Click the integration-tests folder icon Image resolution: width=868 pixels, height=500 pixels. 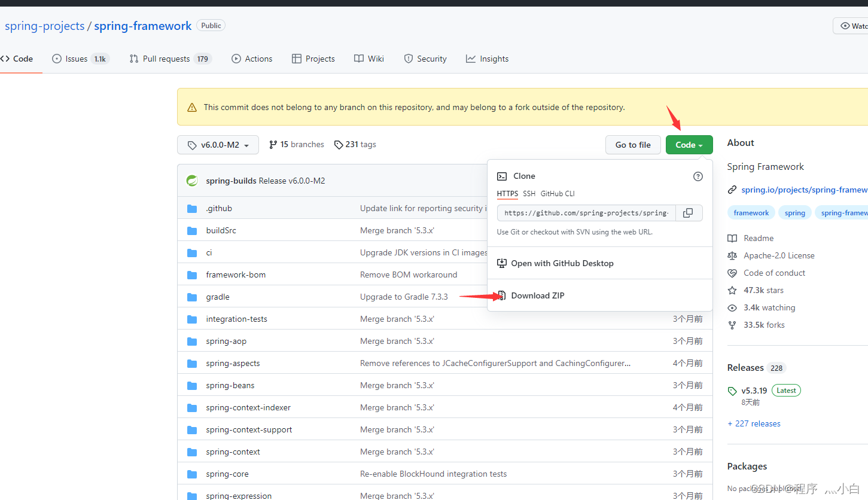[192, 319]
